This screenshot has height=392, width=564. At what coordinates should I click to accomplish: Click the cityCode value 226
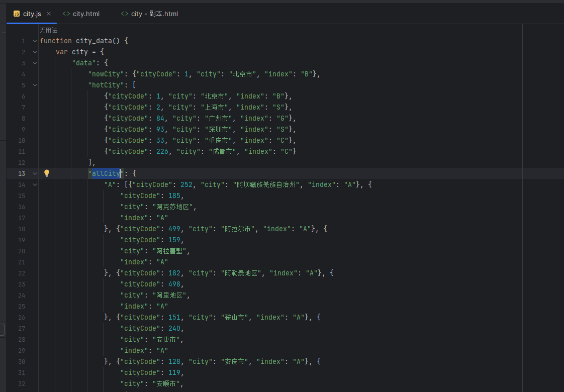162,152
